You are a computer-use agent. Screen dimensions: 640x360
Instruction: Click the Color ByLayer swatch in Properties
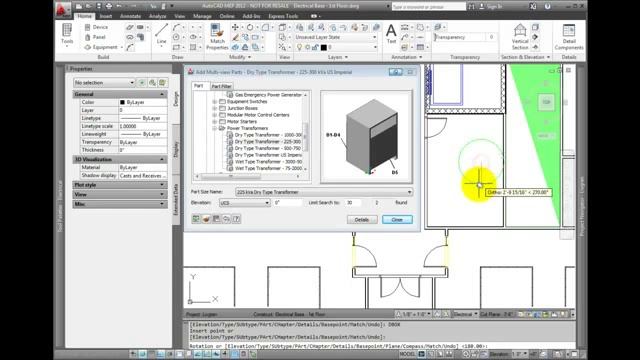(x=122, y=102)
